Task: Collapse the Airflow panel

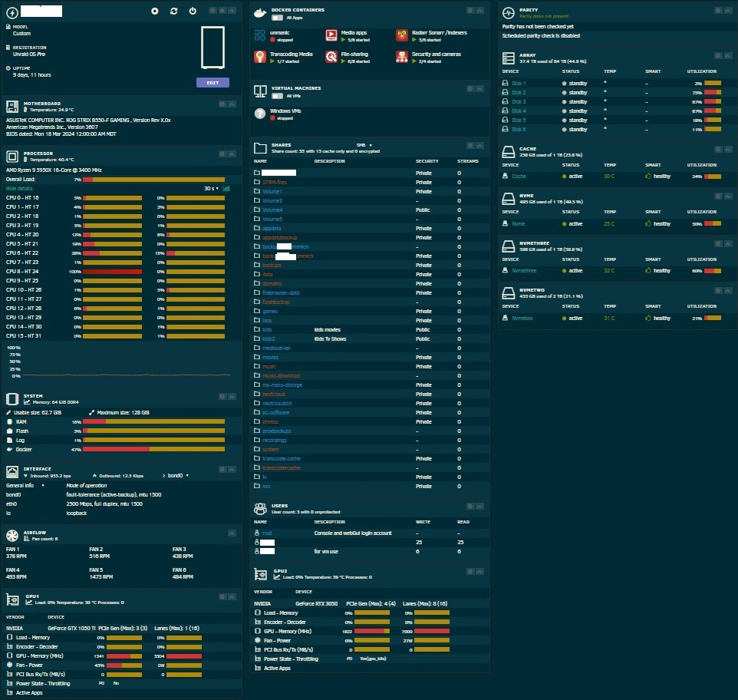Action: pos(232,533)
